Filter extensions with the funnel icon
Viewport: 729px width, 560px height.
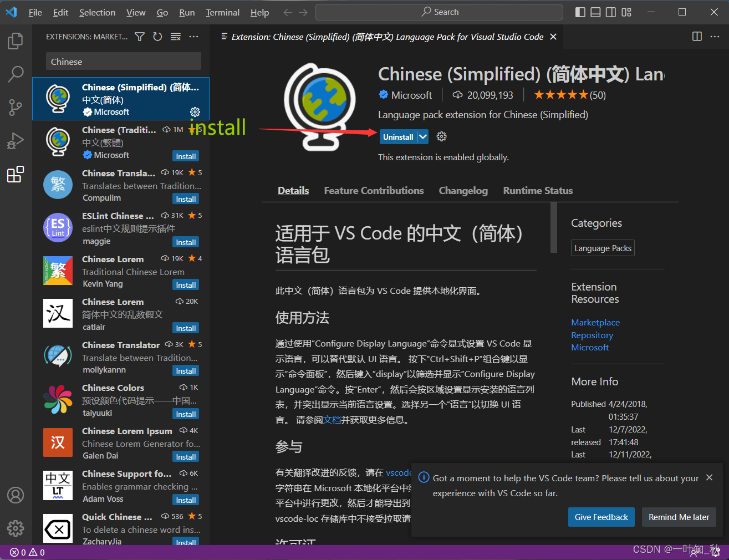pyautogui.click(x=140, y=37)
